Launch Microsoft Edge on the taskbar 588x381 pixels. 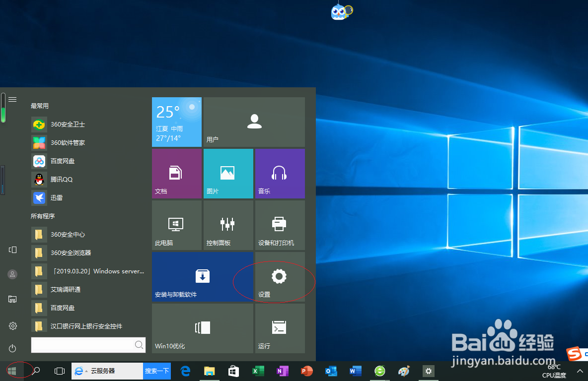click(185, 371)
